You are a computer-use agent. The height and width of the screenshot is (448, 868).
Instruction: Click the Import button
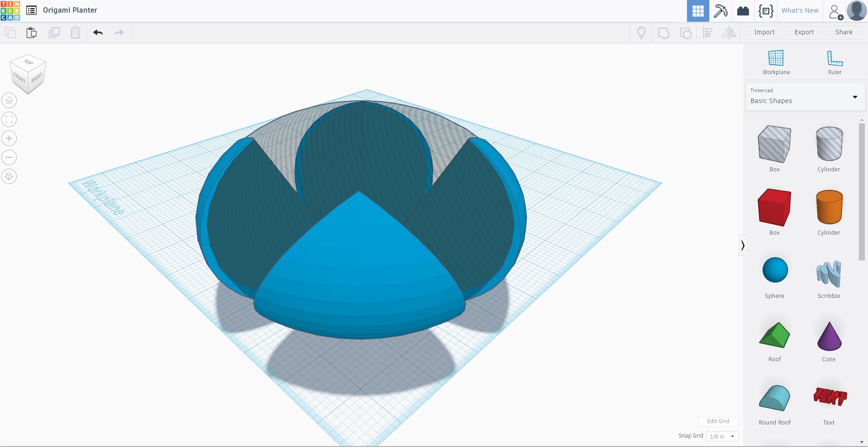coord(764,33)
